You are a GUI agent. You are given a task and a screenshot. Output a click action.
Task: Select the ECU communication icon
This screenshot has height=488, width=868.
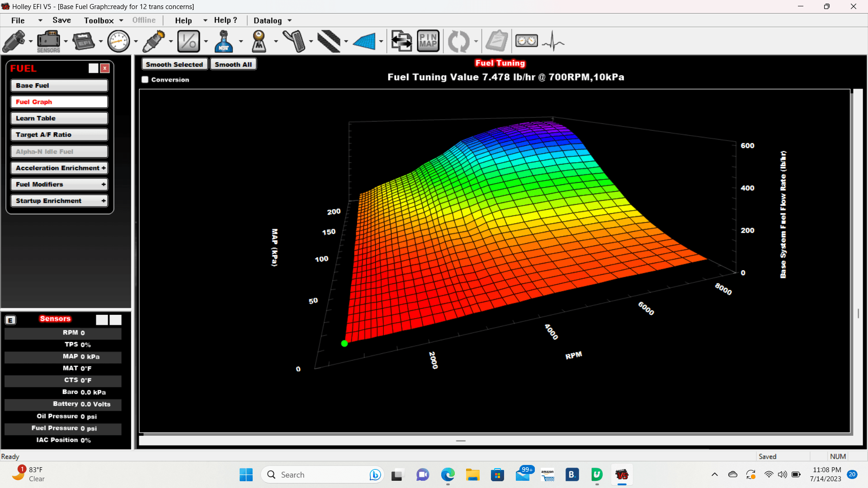(x=401, y=41)
